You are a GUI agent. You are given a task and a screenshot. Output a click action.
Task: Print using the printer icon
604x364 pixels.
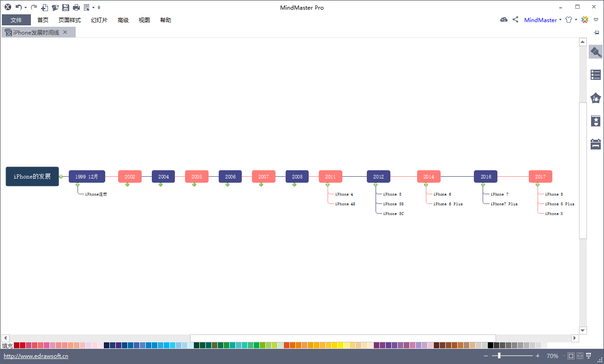tap(76, 7)
